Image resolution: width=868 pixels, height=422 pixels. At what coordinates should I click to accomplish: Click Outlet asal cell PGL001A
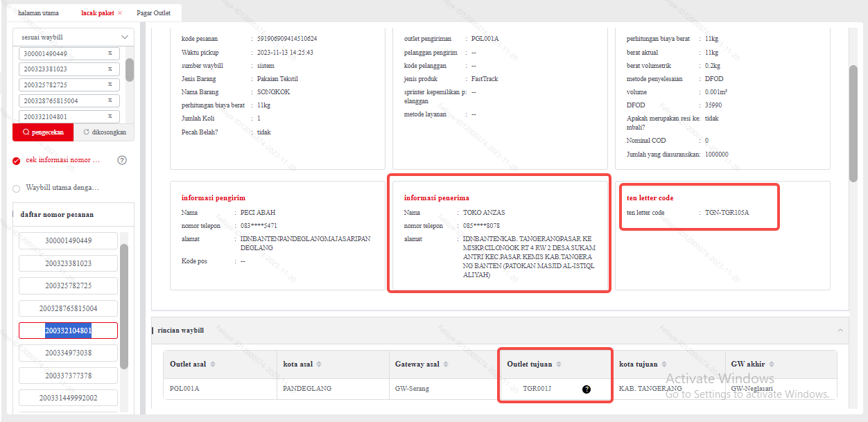tap(184, 389)
